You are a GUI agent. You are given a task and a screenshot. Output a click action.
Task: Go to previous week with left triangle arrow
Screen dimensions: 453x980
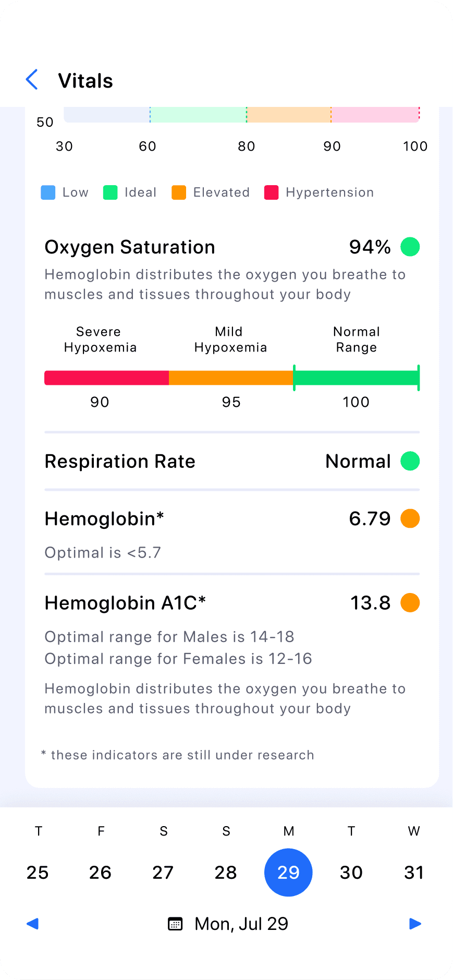pos(32,924)
